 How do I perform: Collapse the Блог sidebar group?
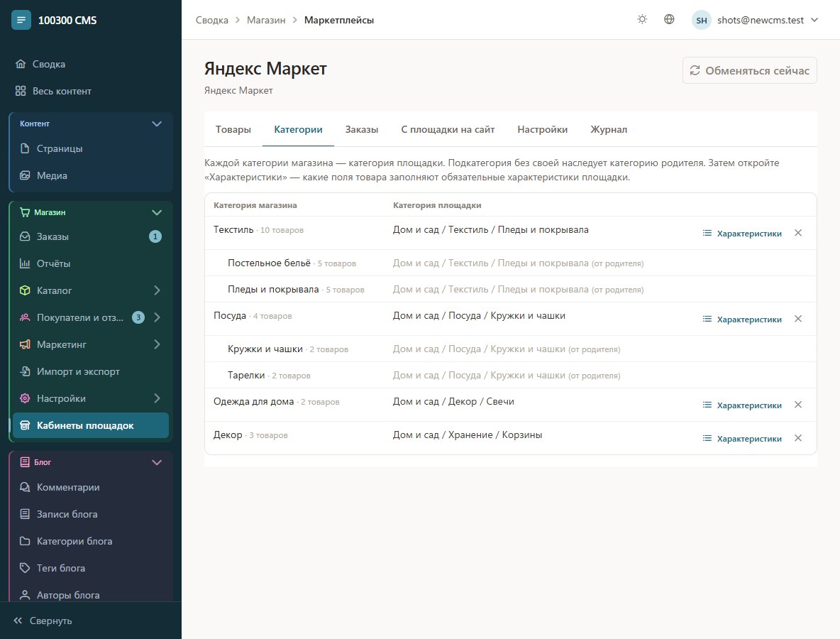click(156, 462)
